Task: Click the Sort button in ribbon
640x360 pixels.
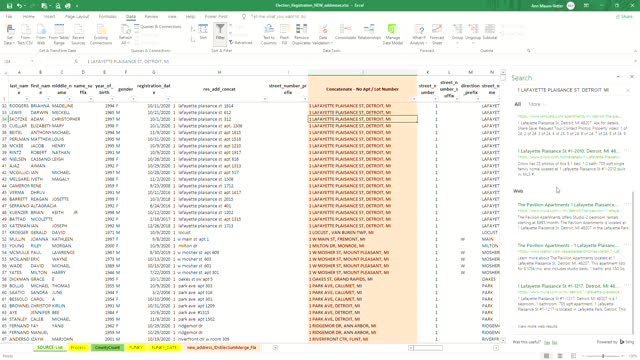Action: tap(203, 32)
